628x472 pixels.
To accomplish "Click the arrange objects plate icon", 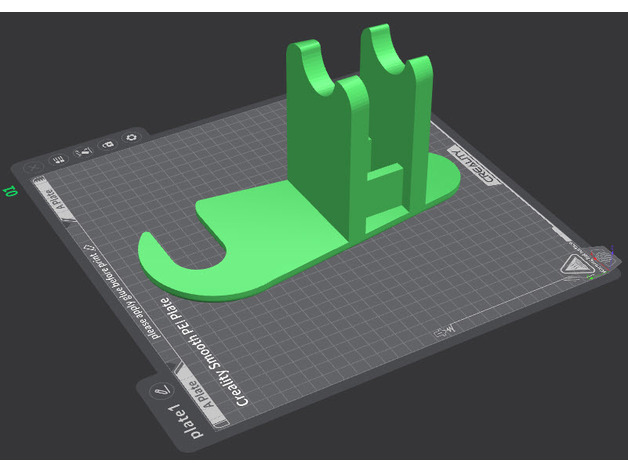I will (x=57, y=158).
